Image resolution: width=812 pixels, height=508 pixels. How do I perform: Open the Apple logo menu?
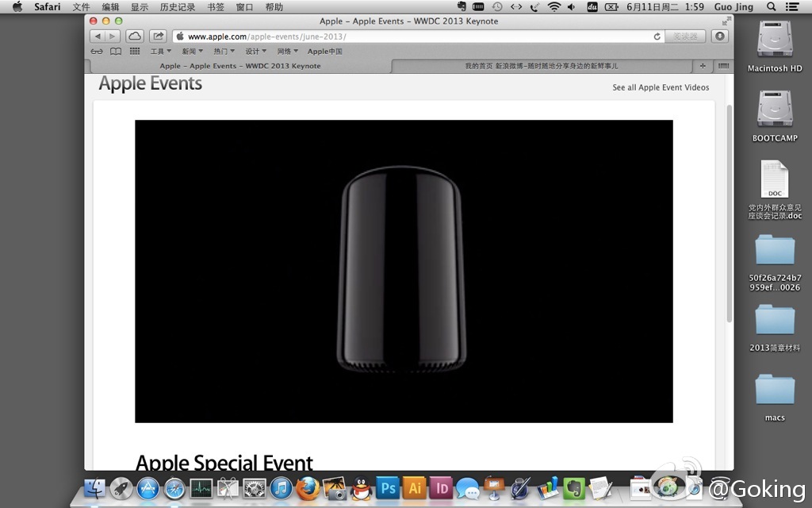click(17, 6)
